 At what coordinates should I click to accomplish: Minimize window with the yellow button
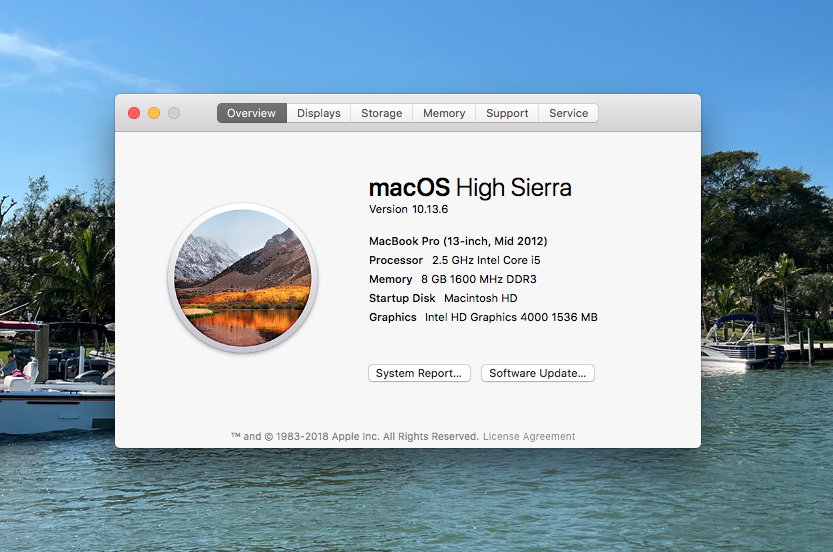point(154,113)
